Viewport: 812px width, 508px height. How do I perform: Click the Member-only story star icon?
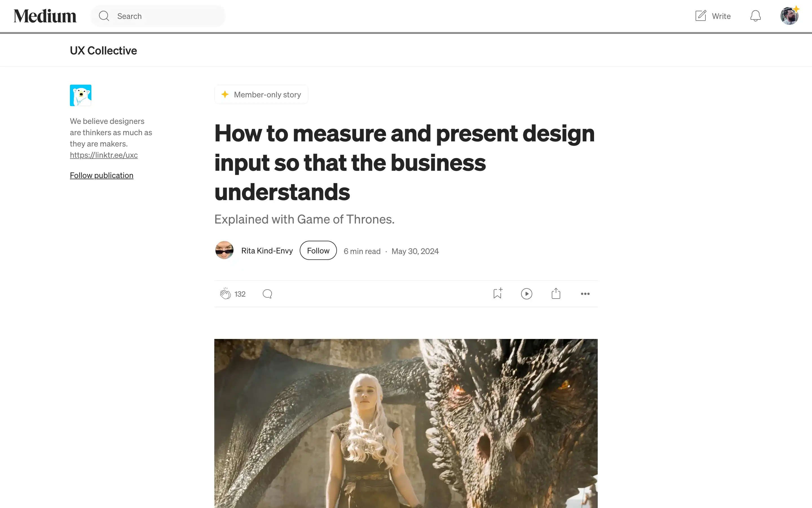point(225,95)
